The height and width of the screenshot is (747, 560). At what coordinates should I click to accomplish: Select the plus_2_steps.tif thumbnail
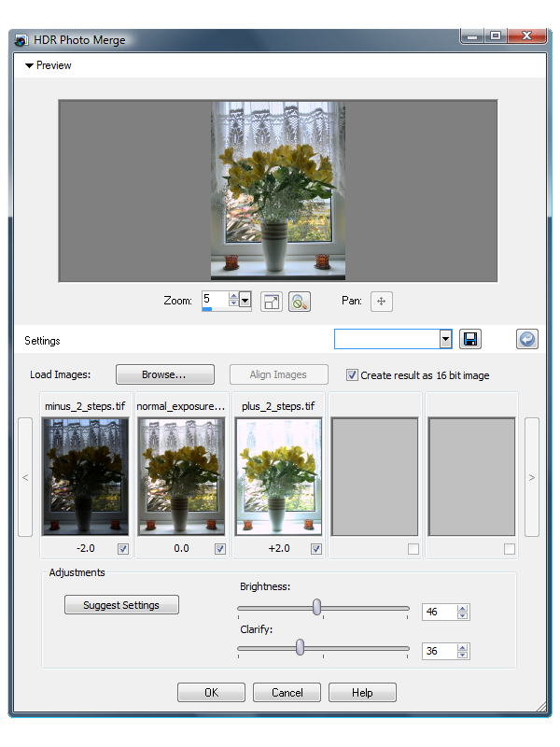278,476
